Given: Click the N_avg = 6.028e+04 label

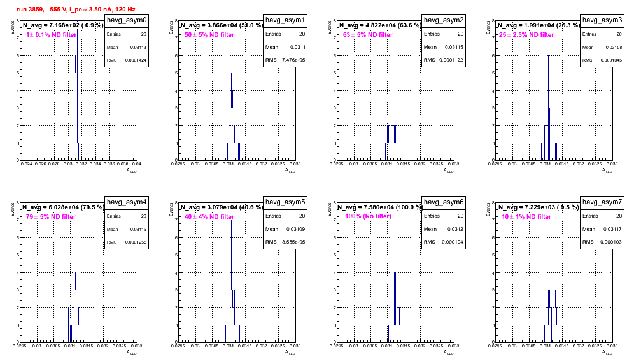Looking at the screenshot, I should [x=62, y=207].
